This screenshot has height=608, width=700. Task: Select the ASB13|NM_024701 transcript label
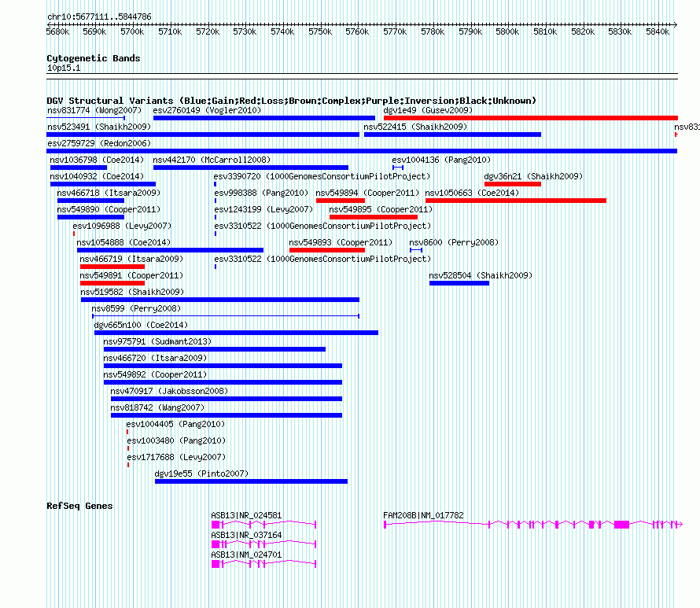pos(246,555)
